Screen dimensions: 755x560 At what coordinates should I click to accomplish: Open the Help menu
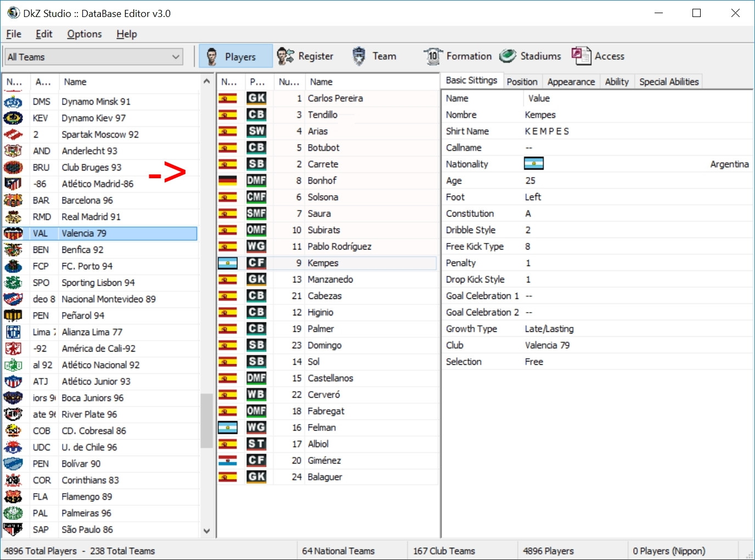(x=127, y=34)
